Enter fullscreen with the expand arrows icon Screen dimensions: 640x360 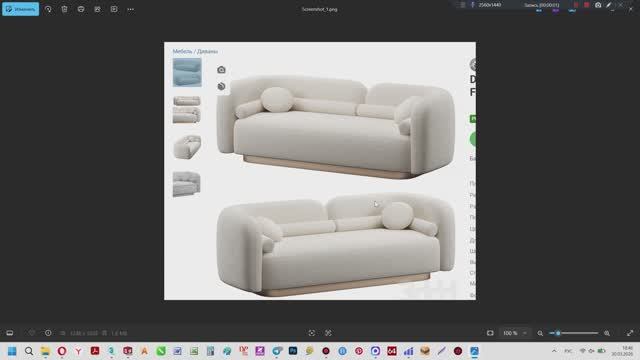coord(630,333)
